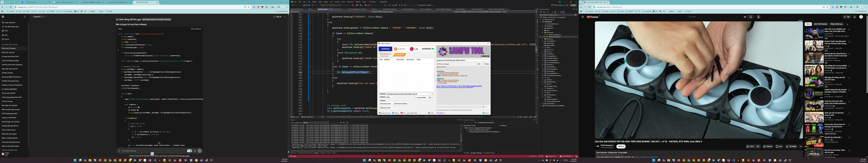Open Telegram link in SamFw Tool
The width and height of the screenshot is (868, 163).
[396, 113]
